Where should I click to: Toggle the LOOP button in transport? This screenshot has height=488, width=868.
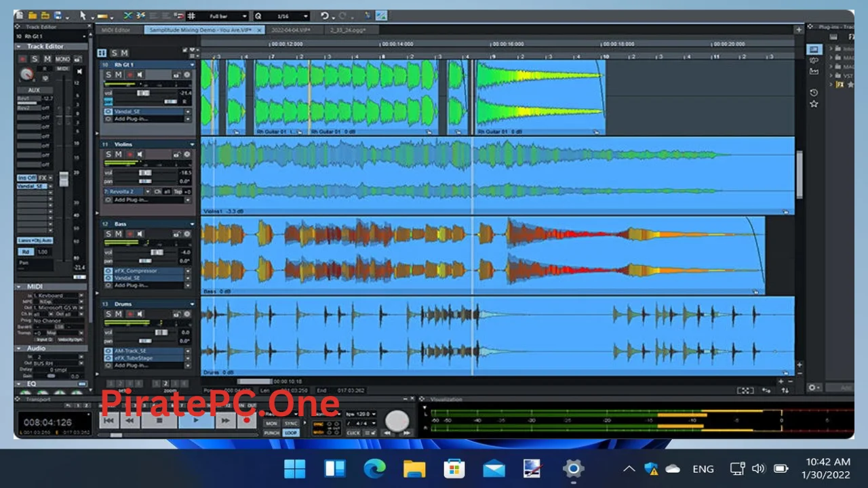coord(291,433)
